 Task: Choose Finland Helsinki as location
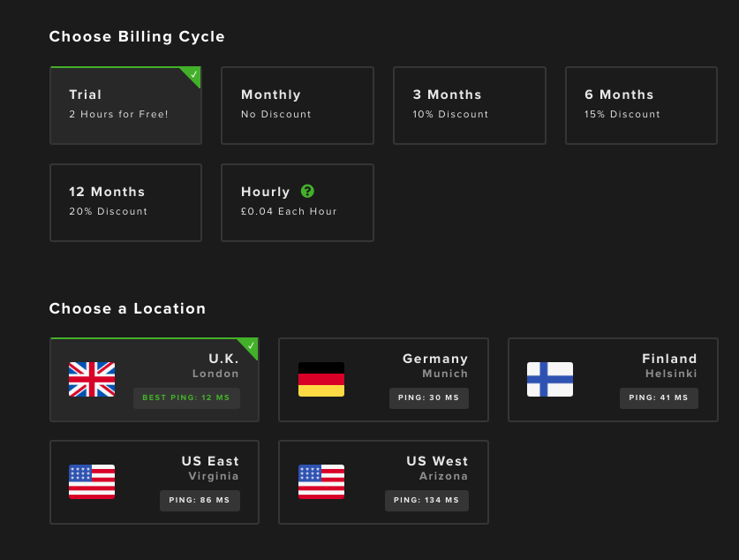coord(613,380)
